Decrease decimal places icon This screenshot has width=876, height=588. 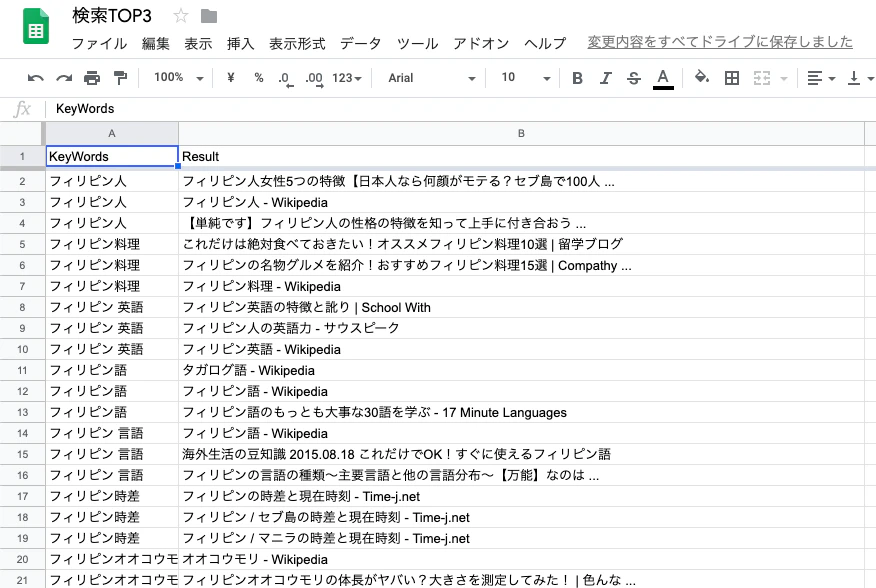click(x=285, y=79)
